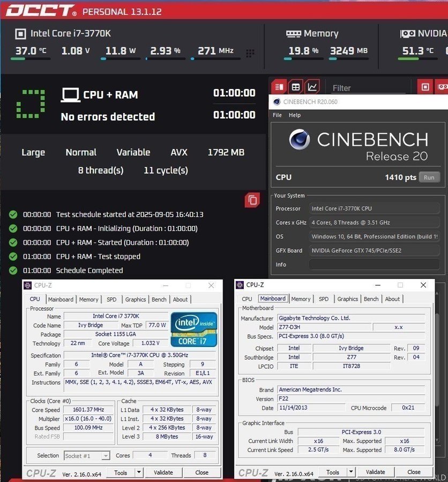Open the File menu in Cinebench

pos(277,115)
